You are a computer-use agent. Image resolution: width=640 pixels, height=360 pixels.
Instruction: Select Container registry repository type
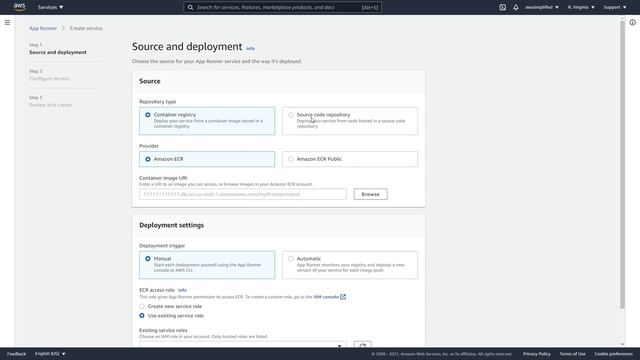coord(207,121)
